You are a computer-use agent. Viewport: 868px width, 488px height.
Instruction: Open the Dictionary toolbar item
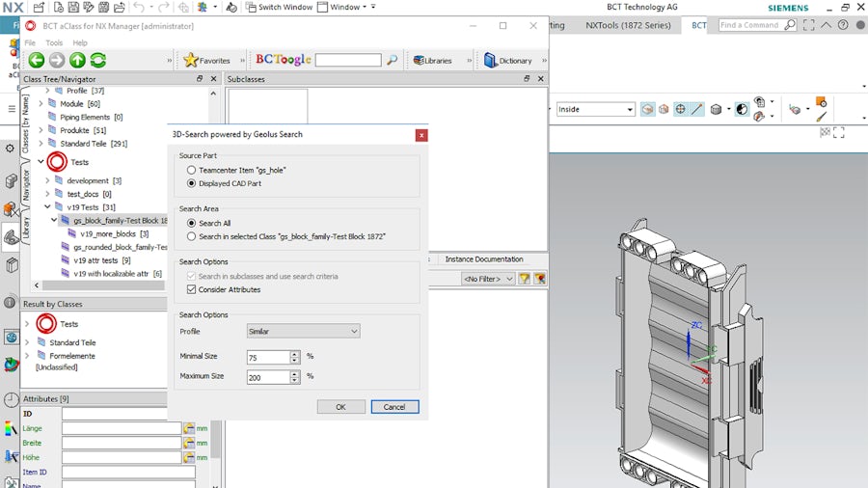(507, 61)
